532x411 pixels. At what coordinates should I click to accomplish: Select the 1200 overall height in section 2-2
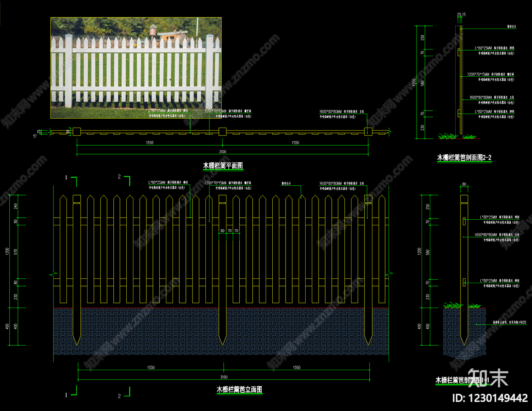tap(414, 82)
